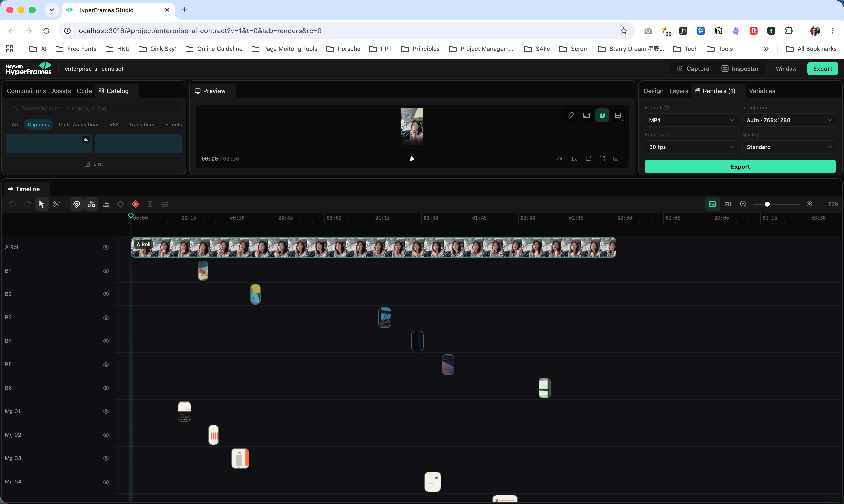
Task: Click the search by name field
Action: 94,108
